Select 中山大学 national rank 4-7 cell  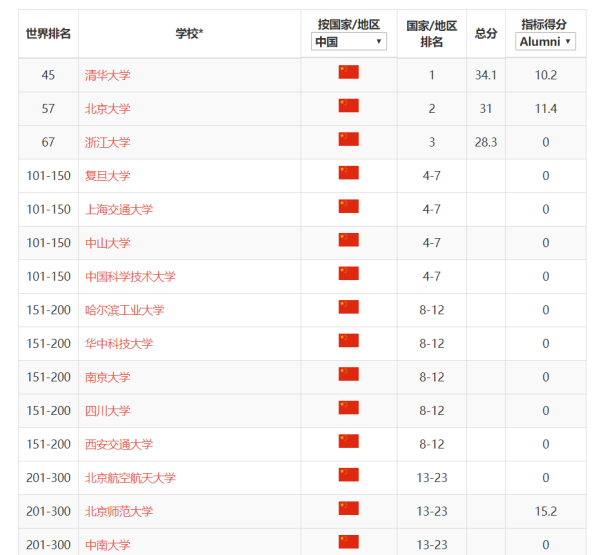click(x=432, y=243)
